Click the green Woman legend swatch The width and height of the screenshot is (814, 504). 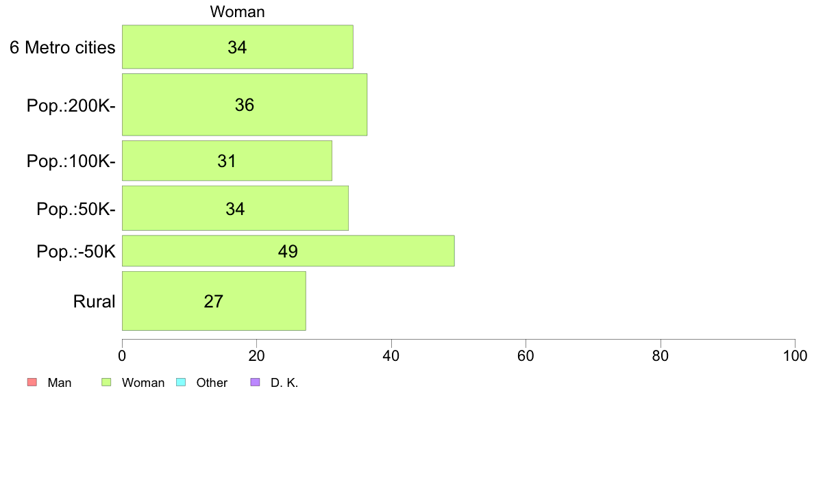[106, 383]
